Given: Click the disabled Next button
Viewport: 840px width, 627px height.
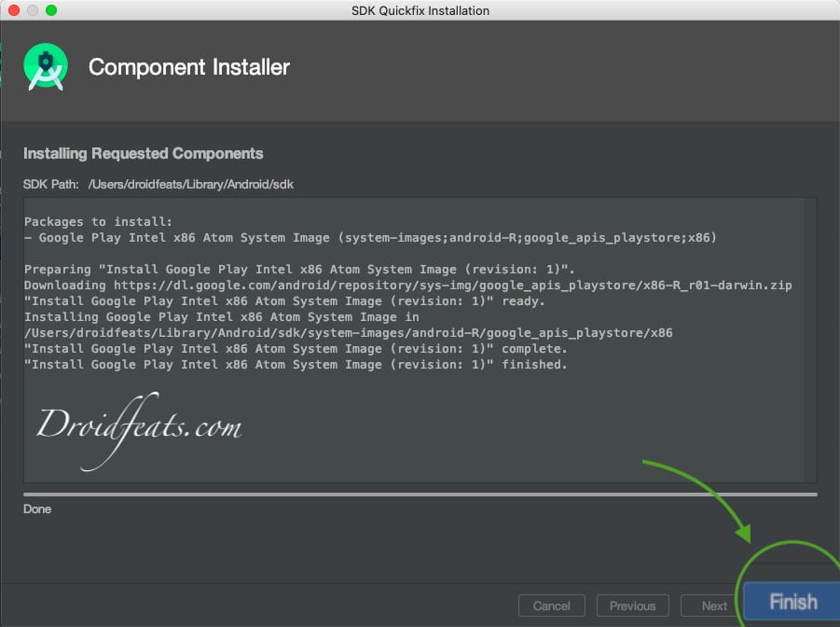Looking at the screenshot, I should (711, 605).
